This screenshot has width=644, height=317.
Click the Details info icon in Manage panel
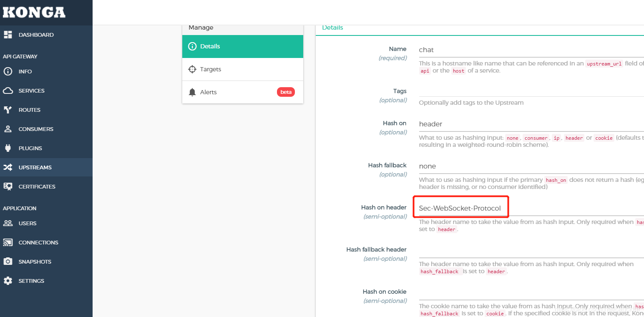[192, 46]
